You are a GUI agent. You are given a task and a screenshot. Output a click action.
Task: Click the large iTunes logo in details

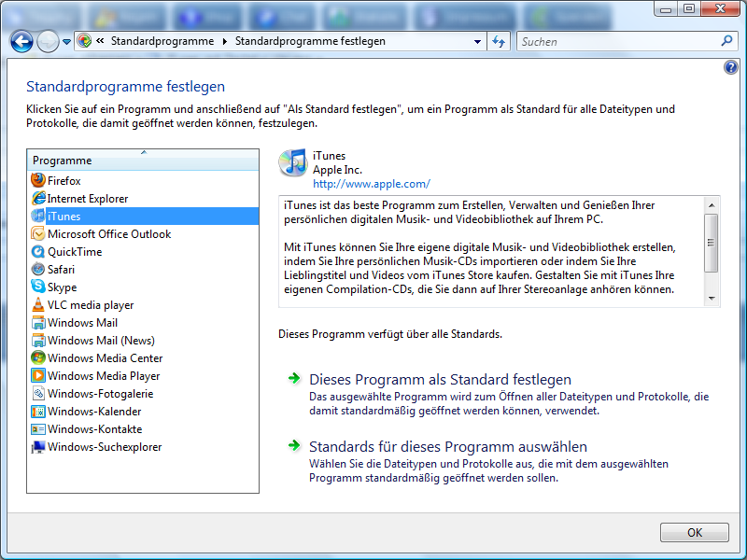tap(293, 162)
